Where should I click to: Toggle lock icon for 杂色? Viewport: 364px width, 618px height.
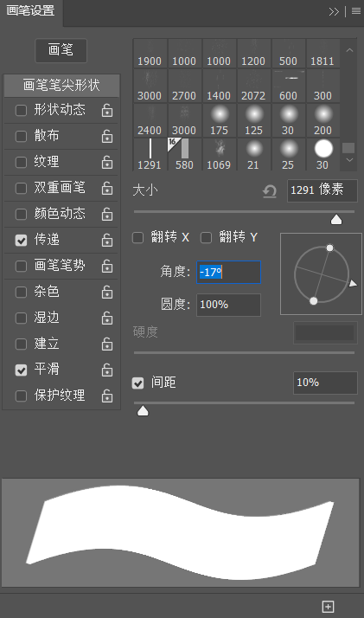pyautogui.click(x=107, y=293)
